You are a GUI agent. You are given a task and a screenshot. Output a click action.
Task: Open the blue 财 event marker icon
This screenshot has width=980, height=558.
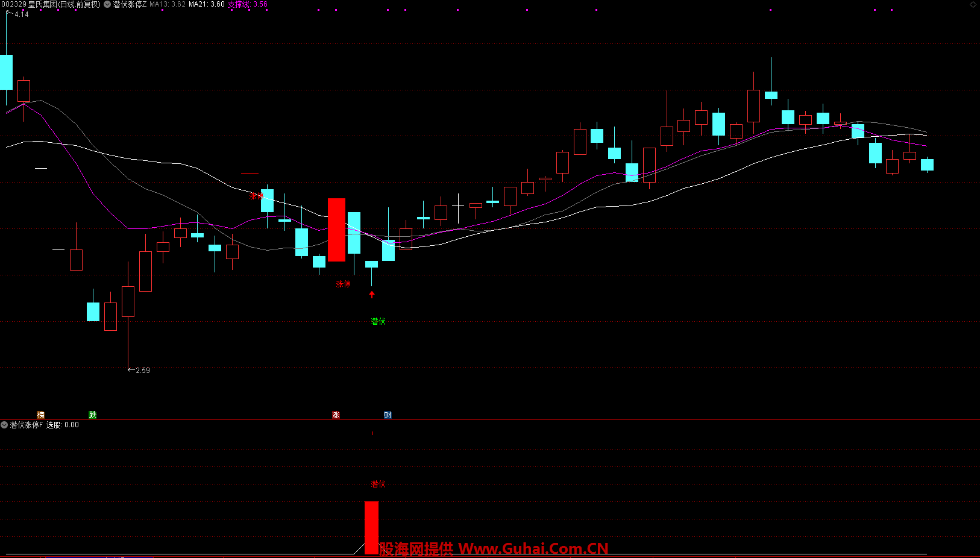(388, 415)
